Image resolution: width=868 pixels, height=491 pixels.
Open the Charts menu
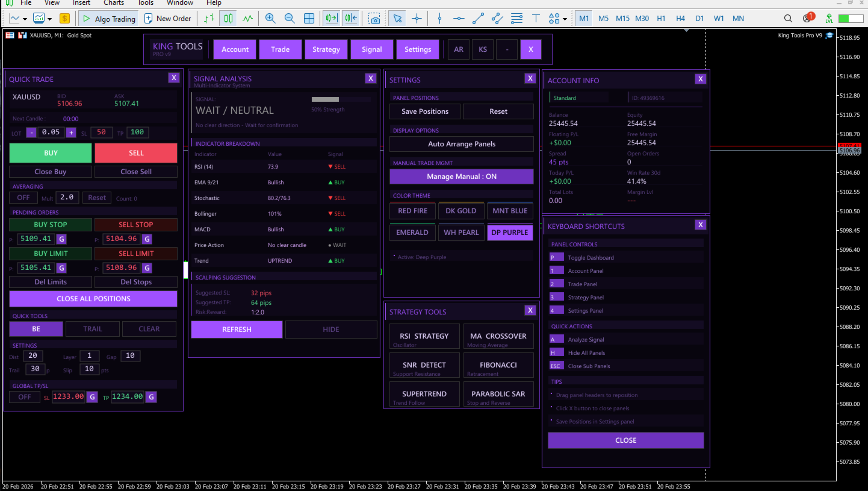click(x=114, y=3)
